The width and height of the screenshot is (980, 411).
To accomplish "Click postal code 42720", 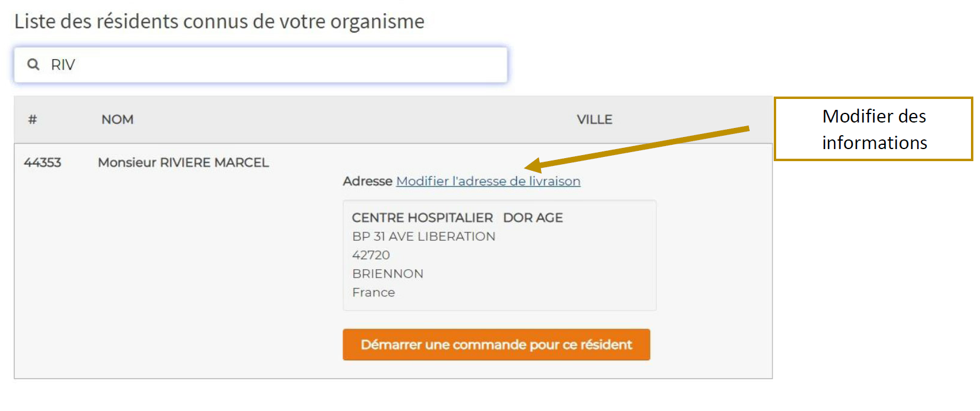I will (x=371, y=255).
